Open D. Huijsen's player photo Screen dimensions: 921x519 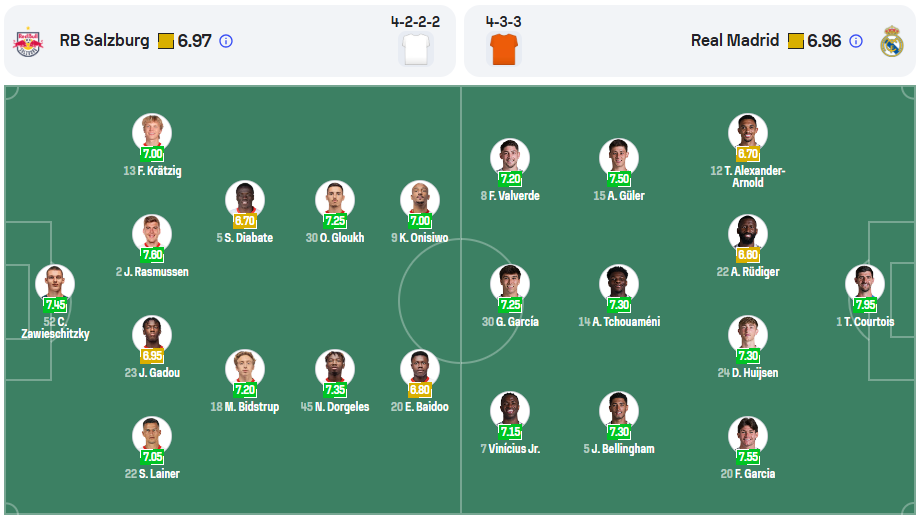pos(748,334)
